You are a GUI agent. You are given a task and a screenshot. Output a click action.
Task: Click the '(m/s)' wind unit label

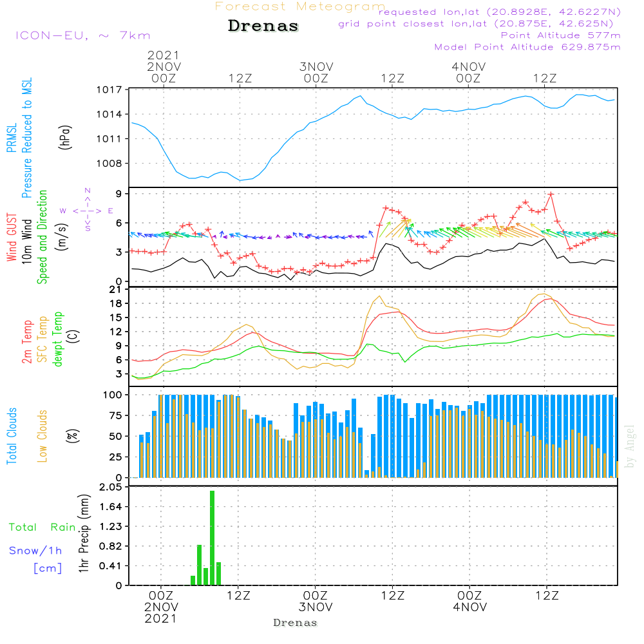tap(62, 237)
